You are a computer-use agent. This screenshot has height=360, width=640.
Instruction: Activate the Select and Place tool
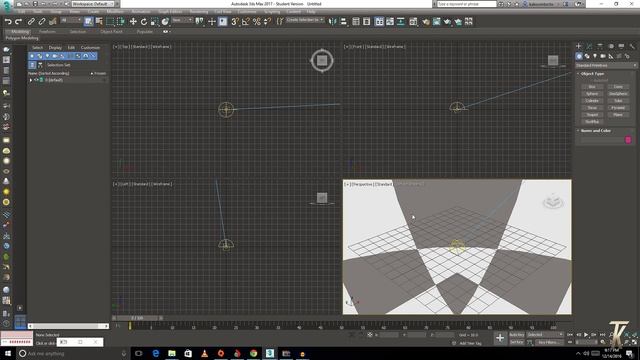pyautogui.click(x=165, y=22)
